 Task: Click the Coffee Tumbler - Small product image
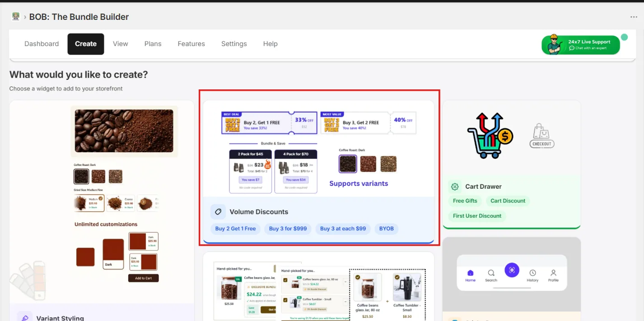[407, 287]
